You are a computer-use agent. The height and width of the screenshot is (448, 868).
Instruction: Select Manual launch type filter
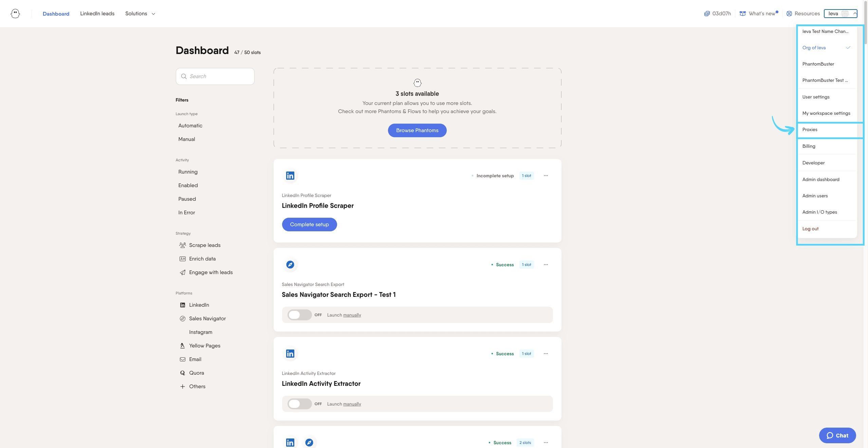pos(187,139)
